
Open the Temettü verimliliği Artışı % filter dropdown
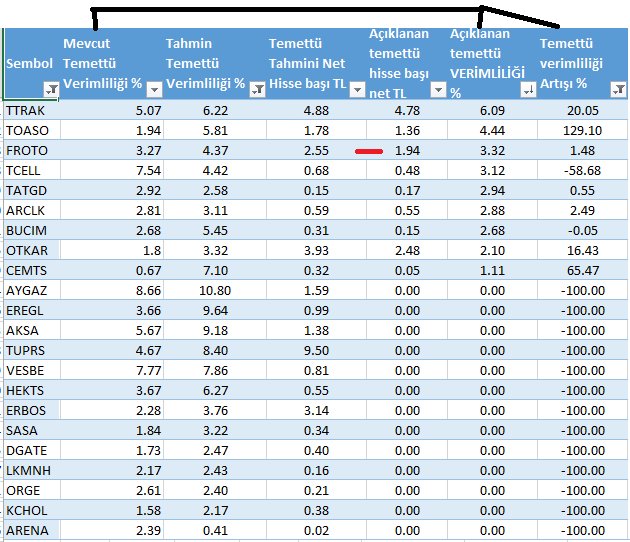click(x=618, y=90)
